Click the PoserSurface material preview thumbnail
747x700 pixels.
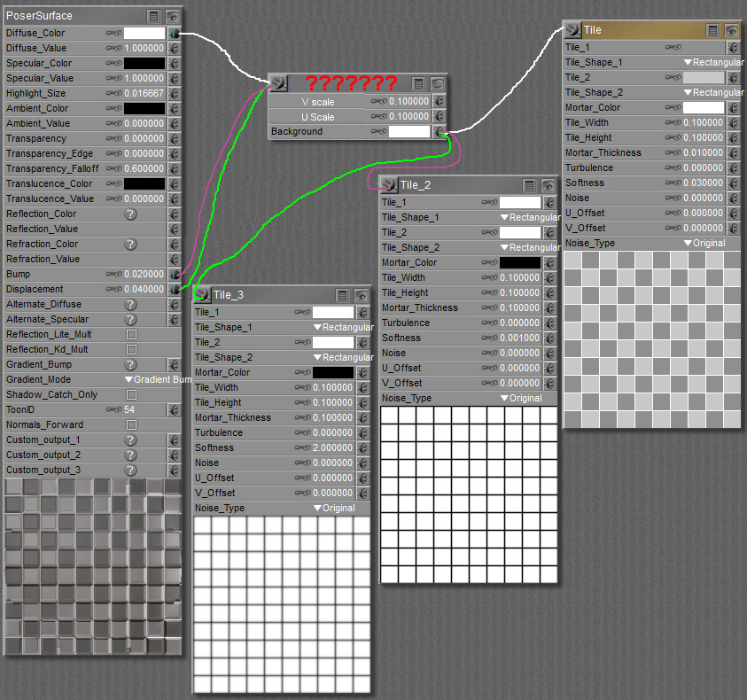click(93, 566)
